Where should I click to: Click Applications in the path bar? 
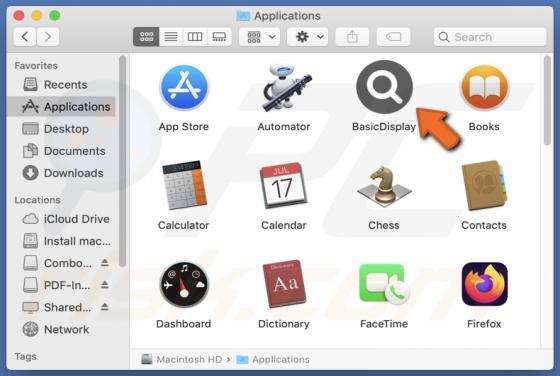click(x=273, y=359)
